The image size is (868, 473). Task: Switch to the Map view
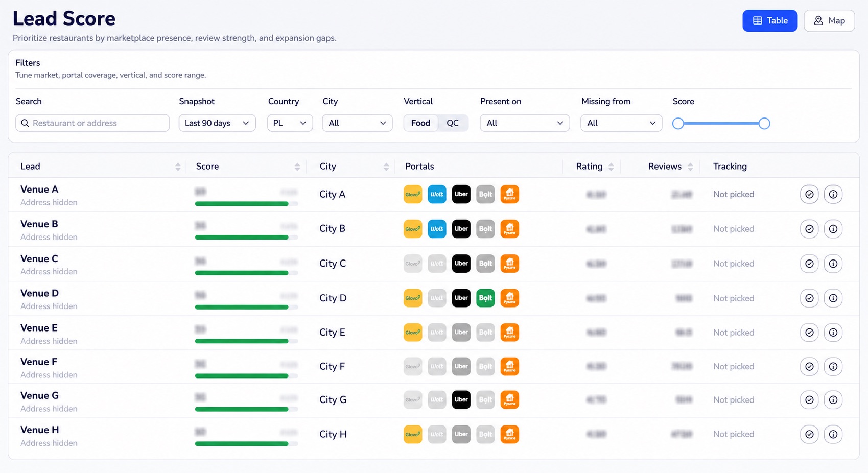(x=829, y=21)
